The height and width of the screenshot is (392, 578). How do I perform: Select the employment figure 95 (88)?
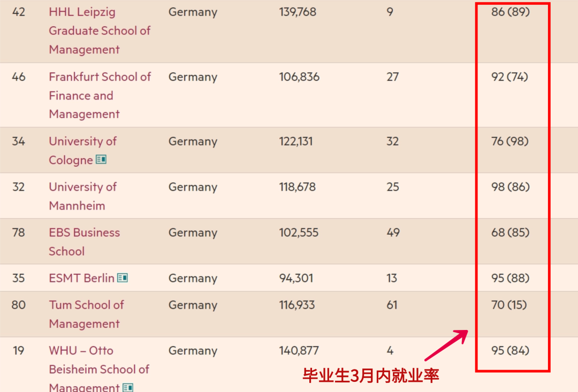click(x=510, y=278)
